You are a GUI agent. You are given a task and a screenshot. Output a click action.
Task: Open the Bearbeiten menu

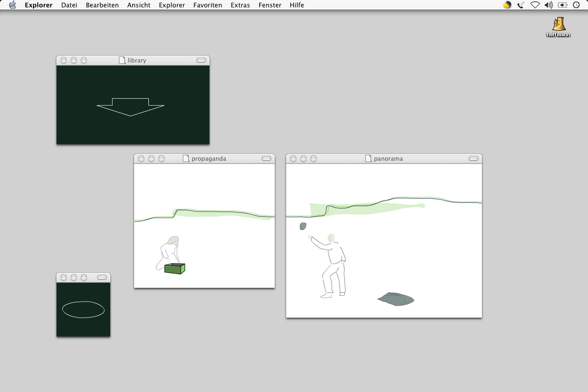pyautogui.click(x=102, y=5)
